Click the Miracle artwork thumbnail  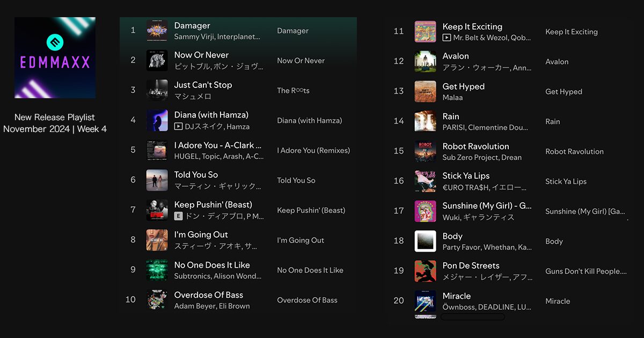tap(425, 301)
